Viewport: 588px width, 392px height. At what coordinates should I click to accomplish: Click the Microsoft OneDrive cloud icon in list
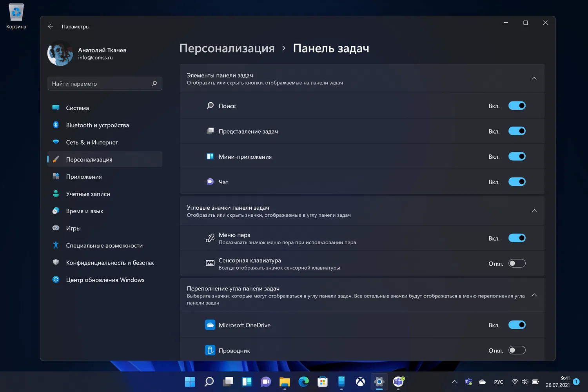click(210, 325)
